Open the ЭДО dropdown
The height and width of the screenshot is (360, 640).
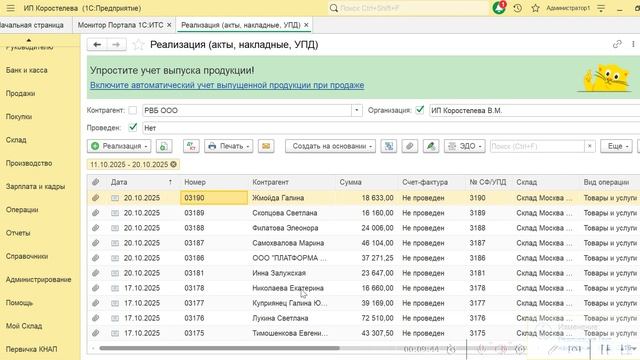pos(464,146)
